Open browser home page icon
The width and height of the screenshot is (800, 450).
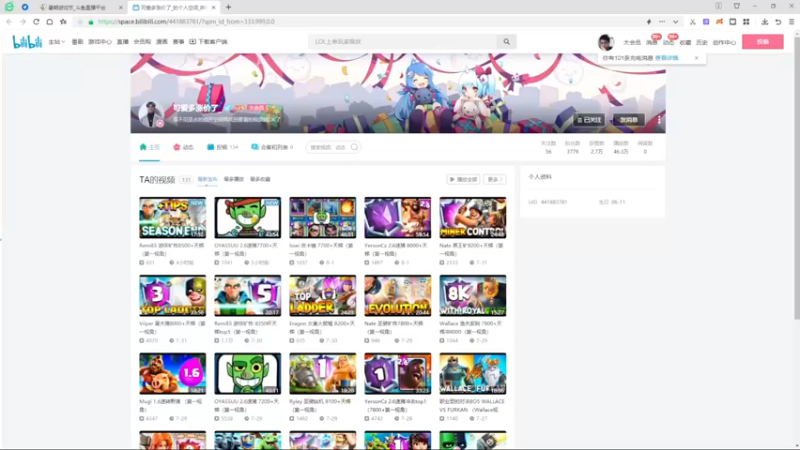pyautogui.click(x=49, y=22)
